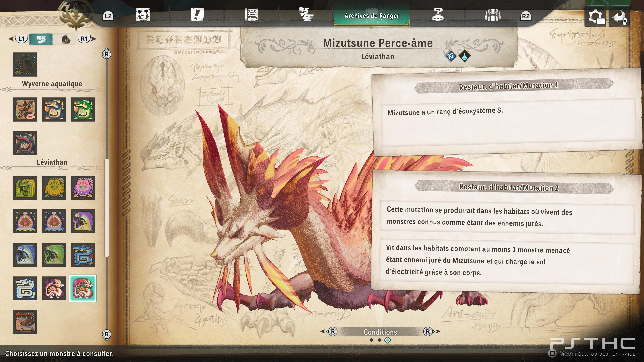Select the Nibelsnarf icon with blue dots
644x362 pixels.
coord(54,221)
